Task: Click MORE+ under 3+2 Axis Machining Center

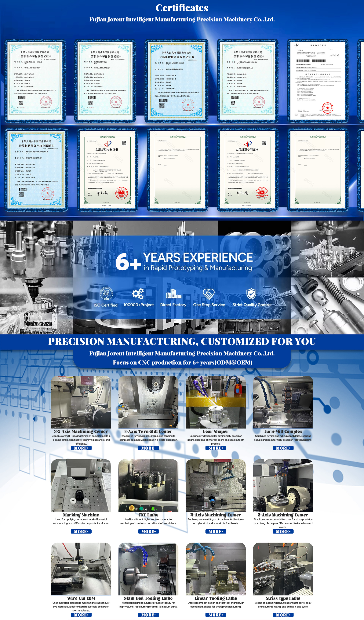Action: coord(81,448)
